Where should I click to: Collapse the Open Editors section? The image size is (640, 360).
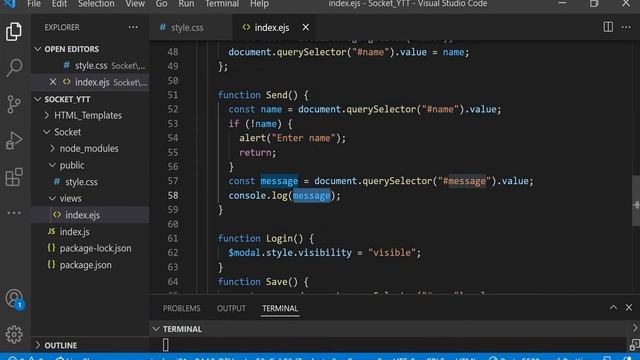38,49
